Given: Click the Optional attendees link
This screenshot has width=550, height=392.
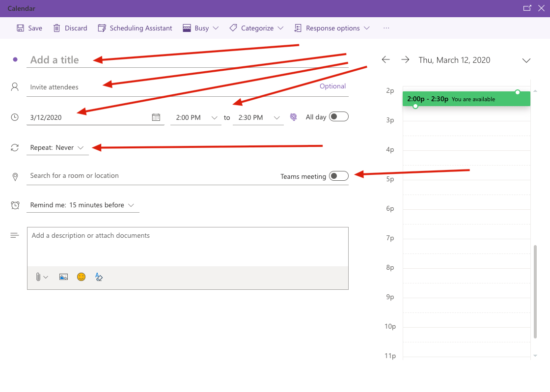Looking at the screenshot, I should coord(332,86).
